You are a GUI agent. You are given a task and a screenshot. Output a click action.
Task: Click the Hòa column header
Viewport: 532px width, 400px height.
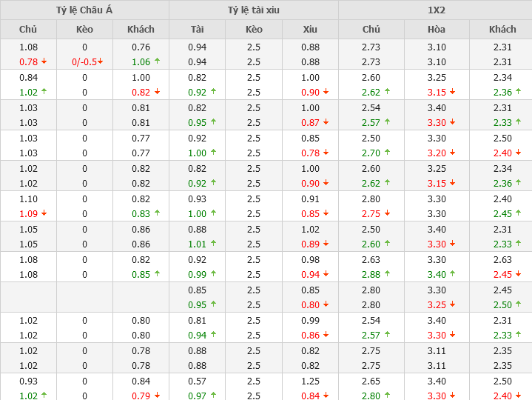pyautogui.click(x=437, y=29)
